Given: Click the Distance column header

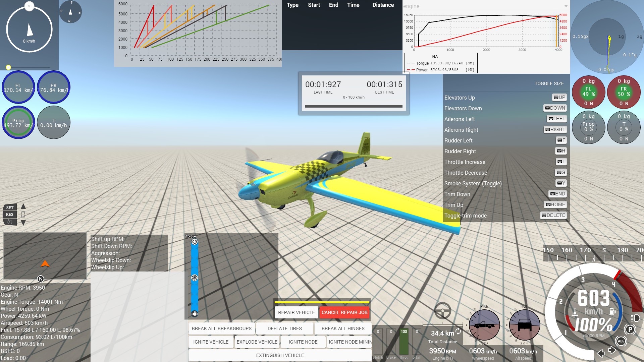Looking at the screenshot, I should coord(383,5).
